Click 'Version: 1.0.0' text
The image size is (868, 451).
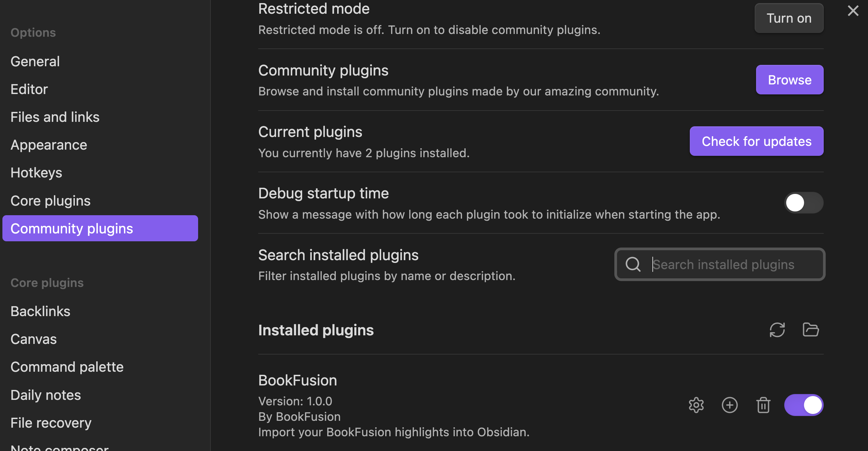click(x=295, y=401)
